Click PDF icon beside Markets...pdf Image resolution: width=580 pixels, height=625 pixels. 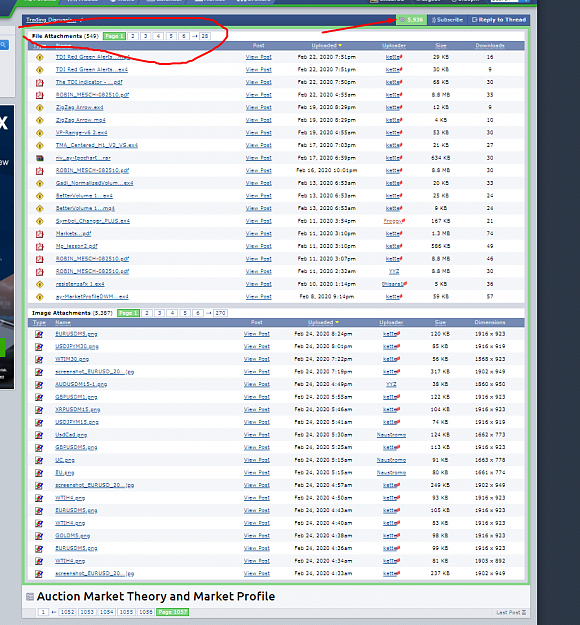[39, 234]
